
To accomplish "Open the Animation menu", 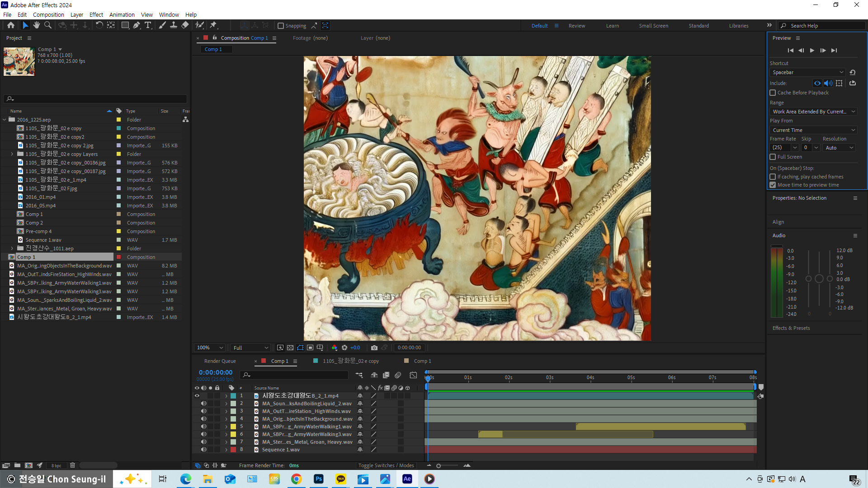I will point(122,14).
